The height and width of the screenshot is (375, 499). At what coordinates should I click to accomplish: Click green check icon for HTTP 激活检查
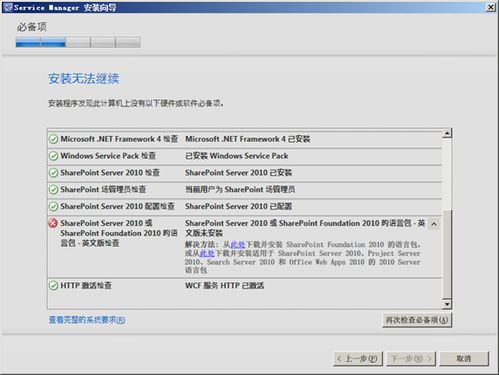point(53,286)
